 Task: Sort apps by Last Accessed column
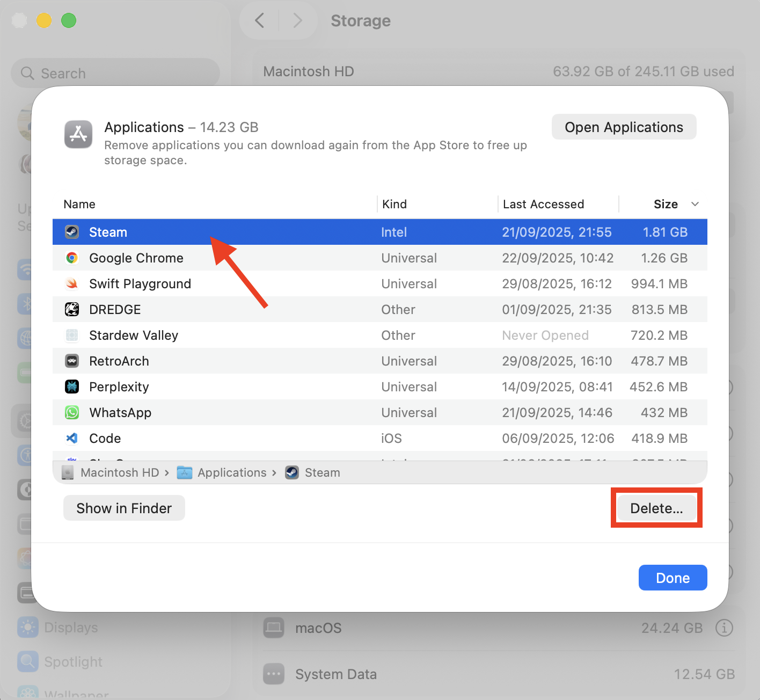click(543, 204)
